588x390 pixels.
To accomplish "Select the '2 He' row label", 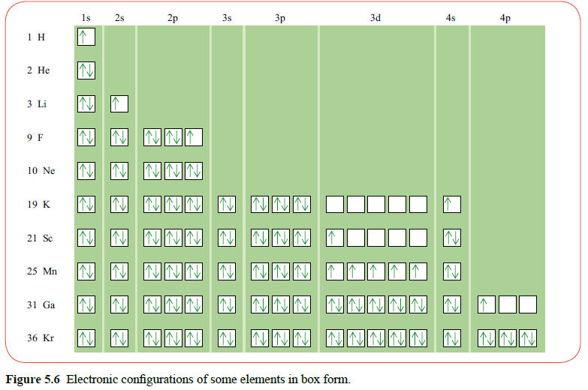I will [38, 70].
